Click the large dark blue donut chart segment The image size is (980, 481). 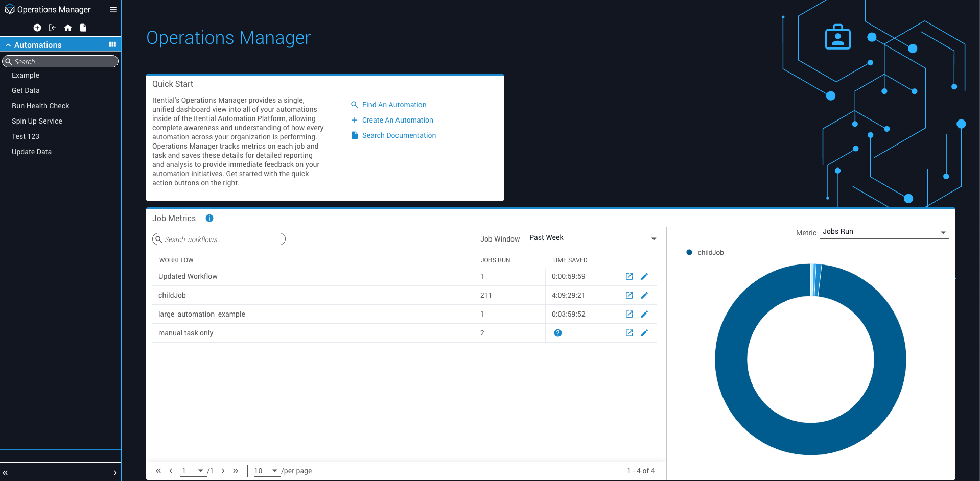pyautogui.click(x=810, y=439)
